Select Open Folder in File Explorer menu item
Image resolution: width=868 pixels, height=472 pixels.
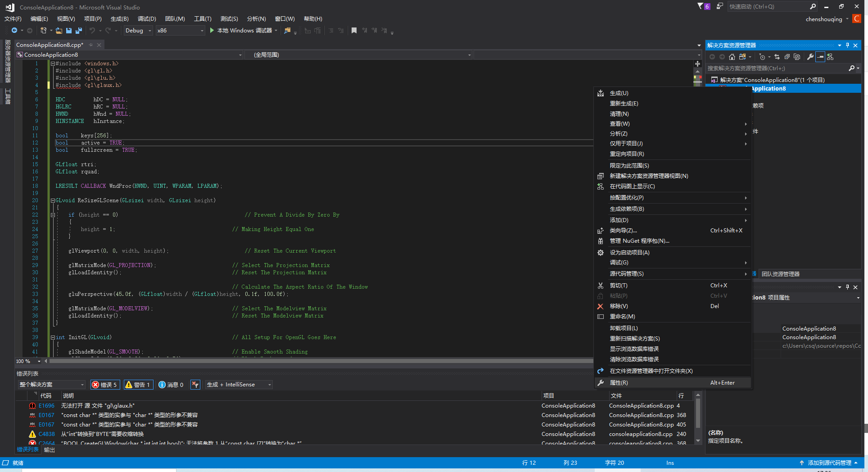(x=673, y=371)
